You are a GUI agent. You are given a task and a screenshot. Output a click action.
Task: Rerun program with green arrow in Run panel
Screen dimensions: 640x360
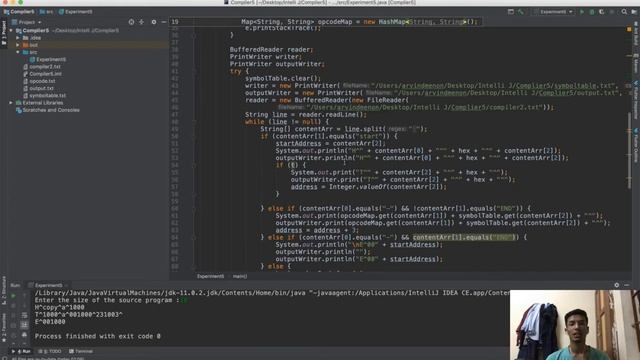tap(13, 296)
